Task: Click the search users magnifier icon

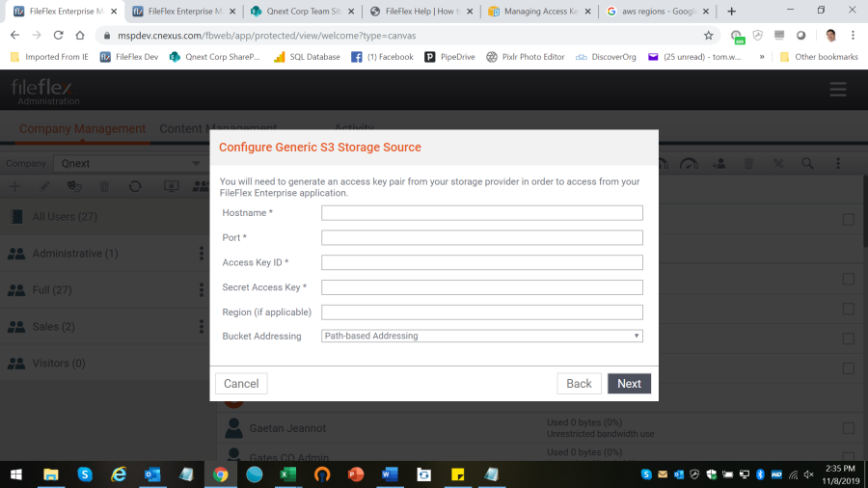Action: 807,164
